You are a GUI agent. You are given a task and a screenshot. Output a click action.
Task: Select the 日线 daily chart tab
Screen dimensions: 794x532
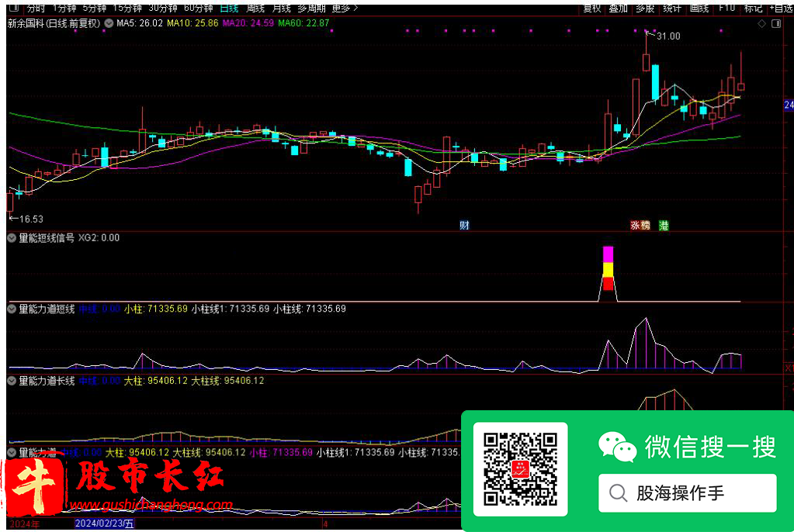229,8
